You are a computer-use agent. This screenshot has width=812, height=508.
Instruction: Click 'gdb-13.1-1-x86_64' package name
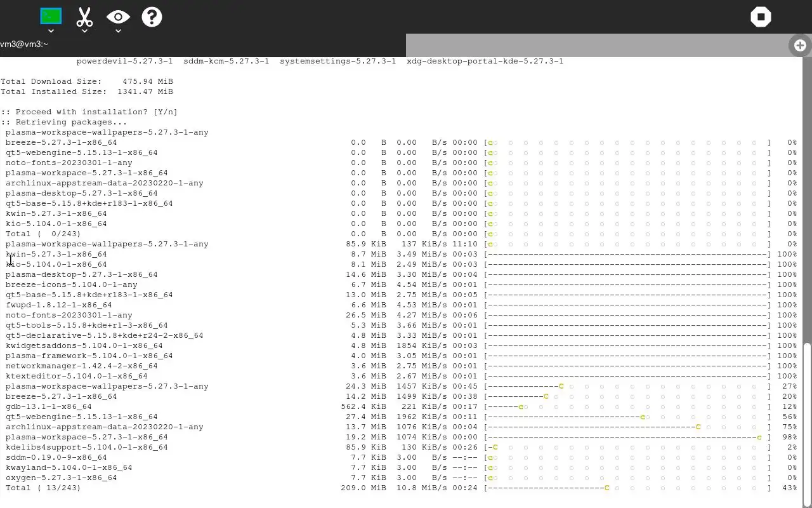click(x=49, y=406)
